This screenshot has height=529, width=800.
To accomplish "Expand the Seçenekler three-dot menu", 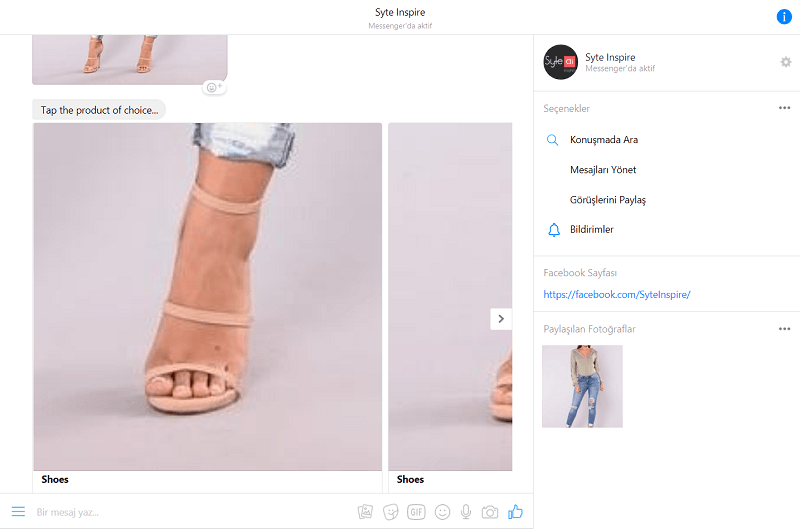I will tap(785, 108).
